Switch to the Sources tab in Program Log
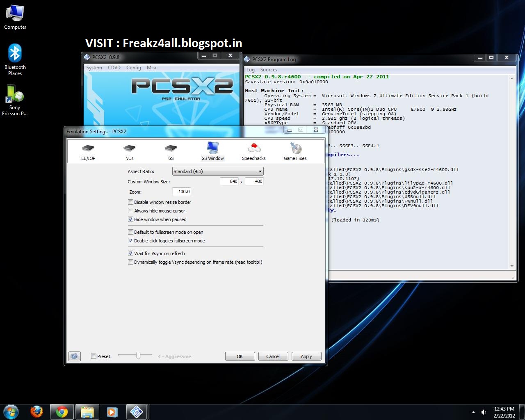 [269, 69]
